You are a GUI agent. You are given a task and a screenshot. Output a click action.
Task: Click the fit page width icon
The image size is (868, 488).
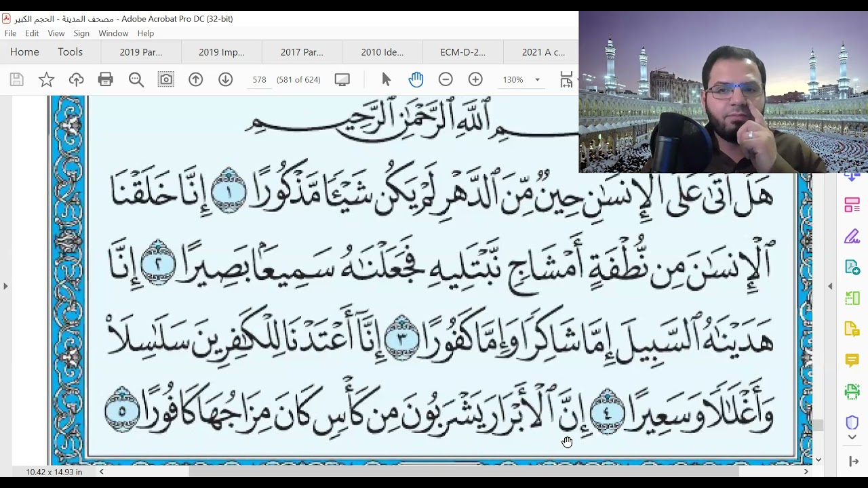point(567,80)
